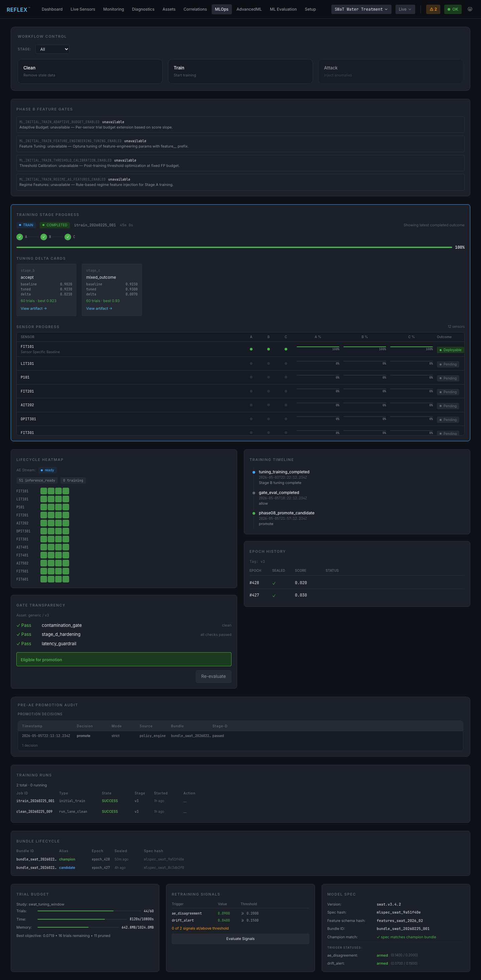Image resolution: width=481 pixels, height=980 pixels.
Task: Open the SWaT Water Treatment dropdown
Action: click(361, 9)
